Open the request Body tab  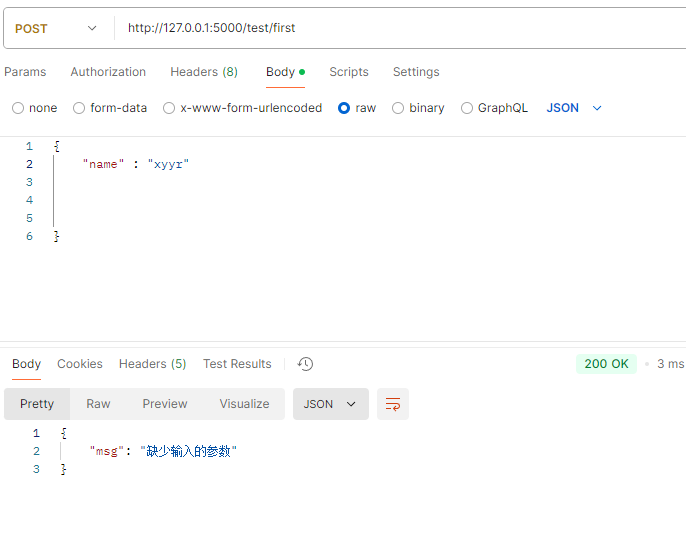point(285,72)
